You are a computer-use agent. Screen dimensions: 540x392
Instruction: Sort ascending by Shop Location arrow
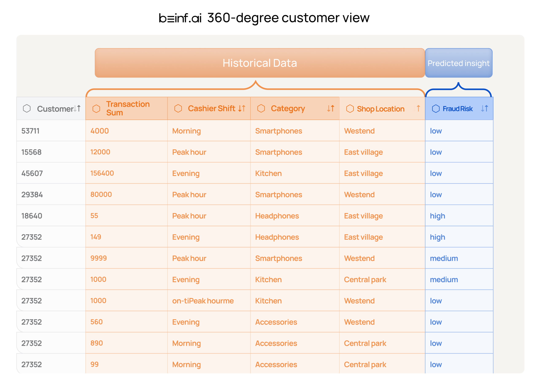(x=418, y=108)
